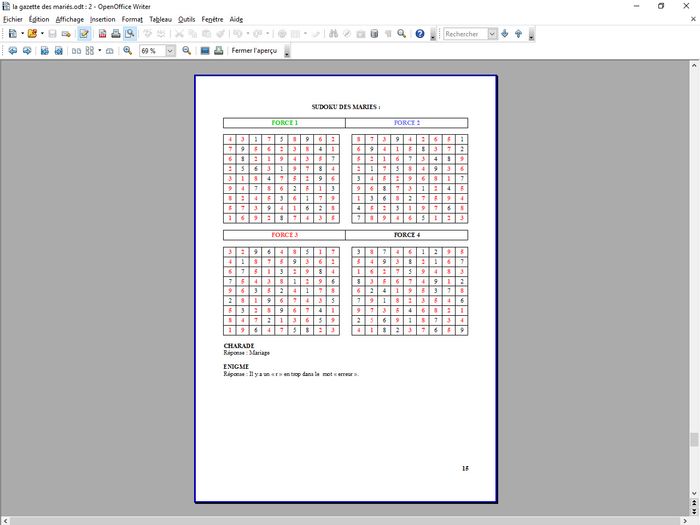Open the Édition menu

(39, 19)
